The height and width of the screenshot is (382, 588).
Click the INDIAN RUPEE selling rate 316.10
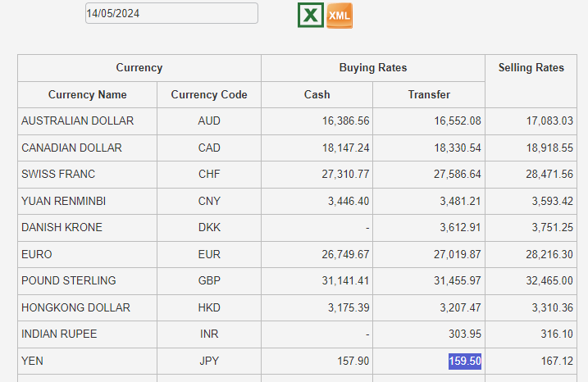pyautogui.click(x=556, y=334)
